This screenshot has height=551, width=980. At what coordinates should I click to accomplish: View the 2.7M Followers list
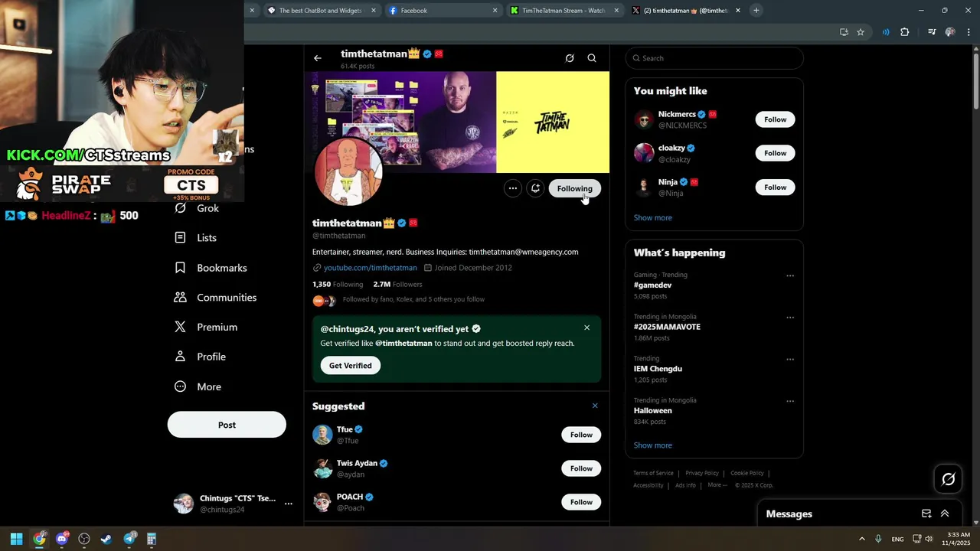click(x=397, y=284)
